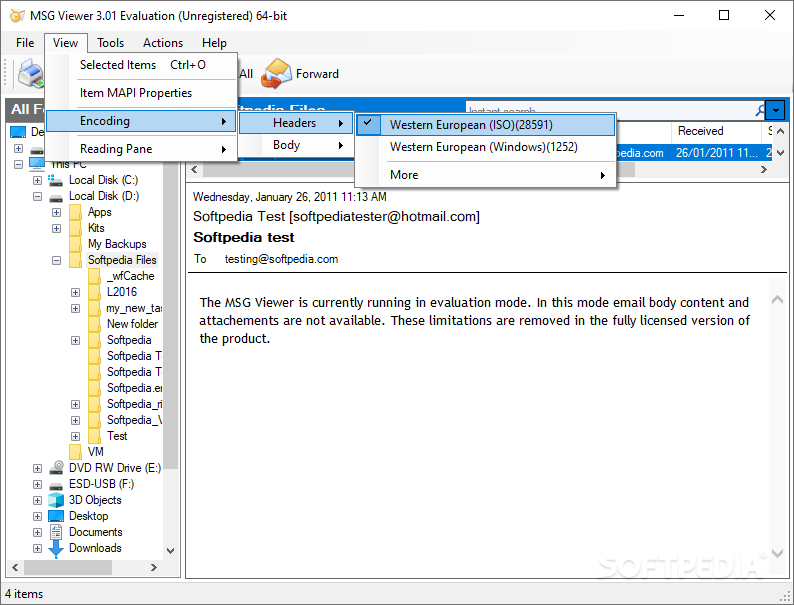Click the ESD-USB (F:) drive icon

point(56,485)
